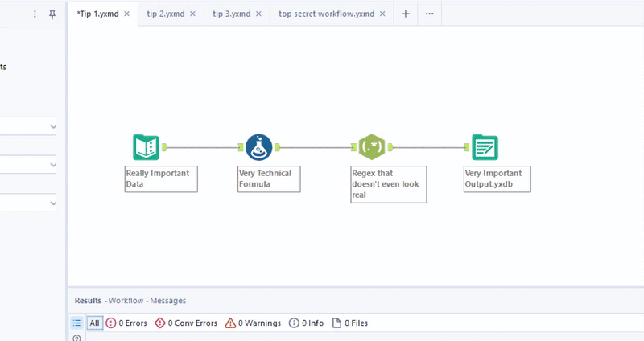Click the Results - Workflow - Messages header
644x341 pixels.
click(x=130, y=301)
